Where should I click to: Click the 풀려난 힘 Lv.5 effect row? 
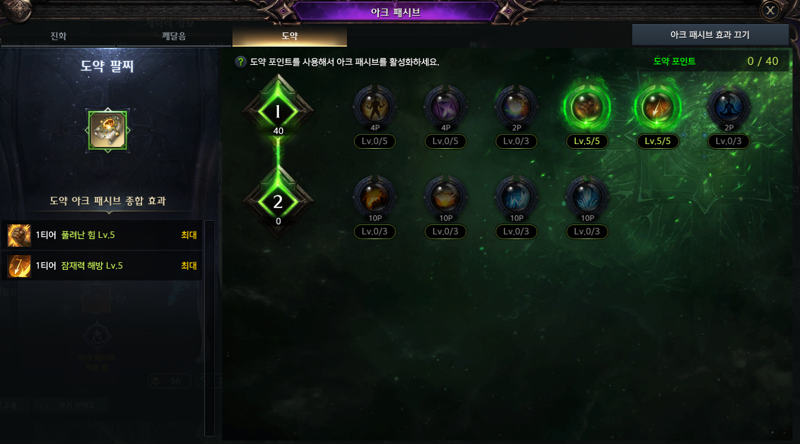(102, 235)
